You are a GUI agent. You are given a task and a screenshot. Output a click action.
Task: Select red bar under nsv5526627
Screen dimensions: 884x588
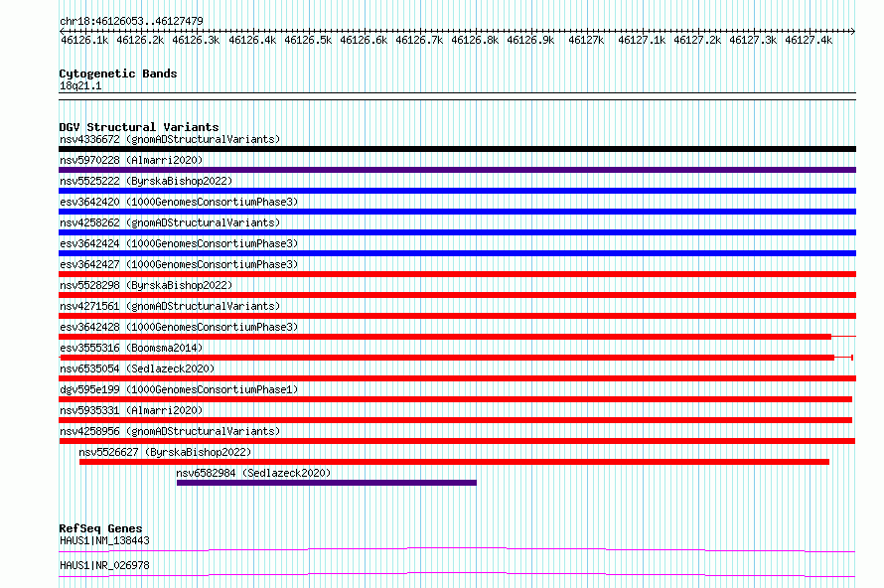point(454,462)
